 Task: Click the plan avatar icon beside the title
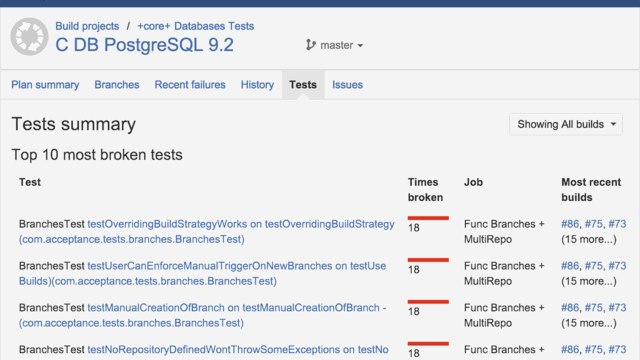point(29,36)
